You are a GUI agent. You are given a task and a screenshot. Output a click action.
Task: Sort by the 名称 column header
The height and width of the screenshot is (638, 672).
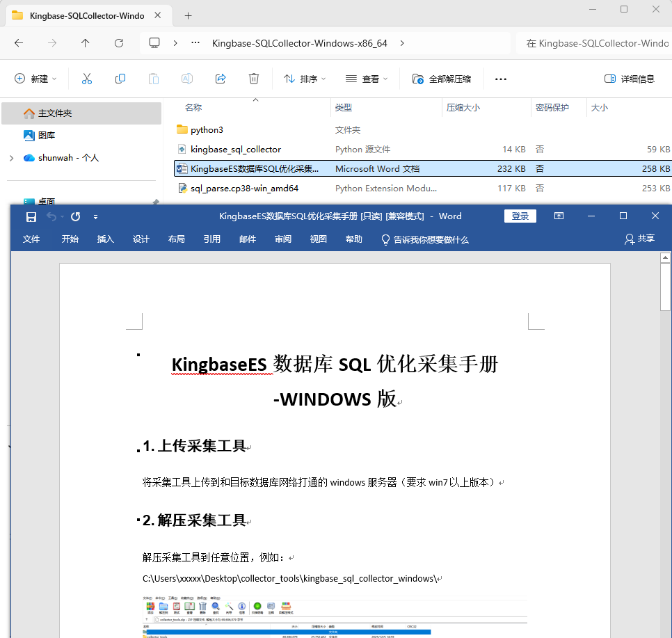coord(193,108)
